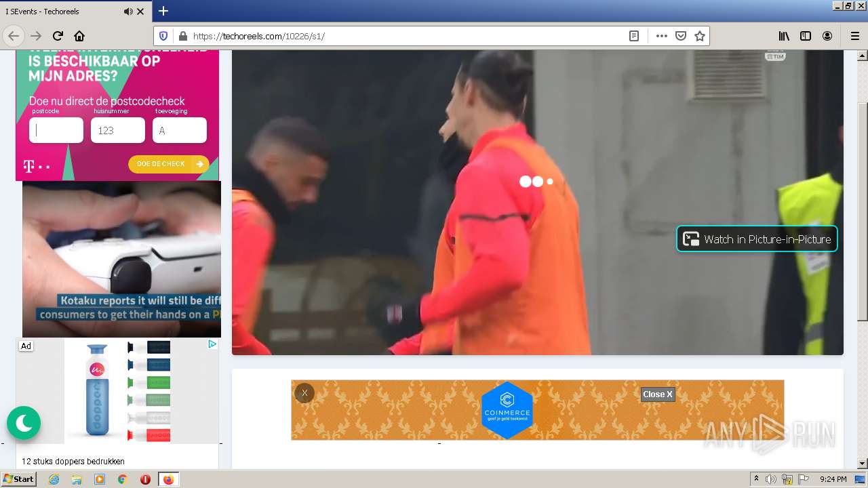Reload the current page

(x=58, y=36)
